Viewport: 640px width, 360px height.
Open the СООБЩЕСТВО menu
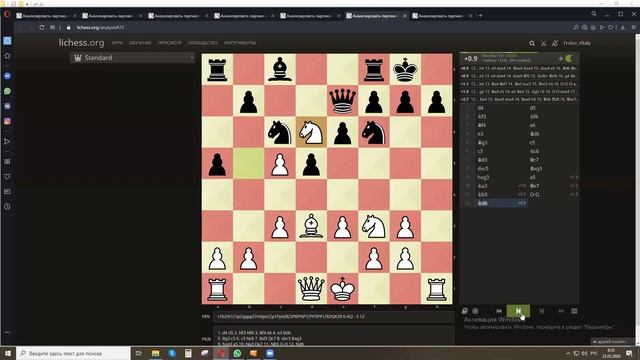coord(202,43)
